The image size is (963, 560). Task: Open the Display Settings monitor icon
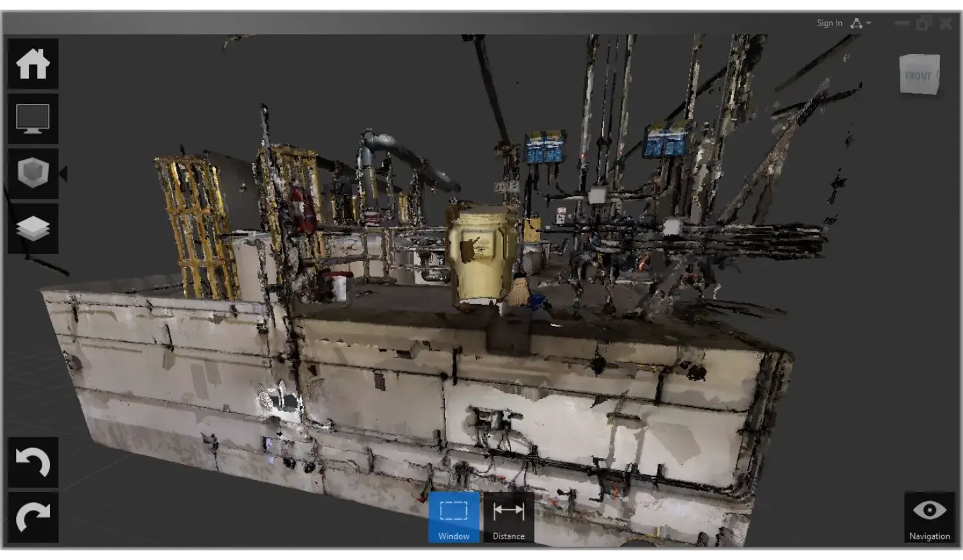33,119
